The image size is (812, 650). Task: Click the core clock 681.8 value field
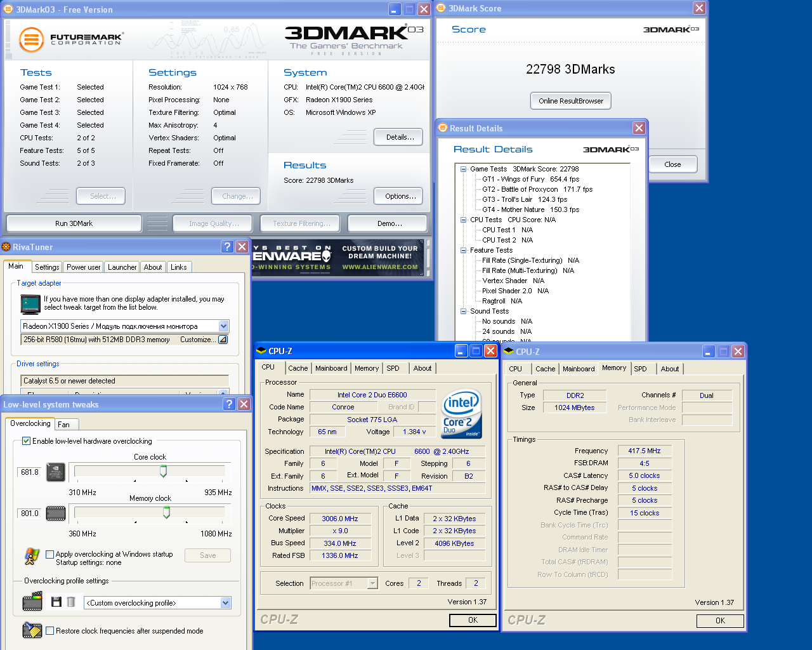coord(30,472)
